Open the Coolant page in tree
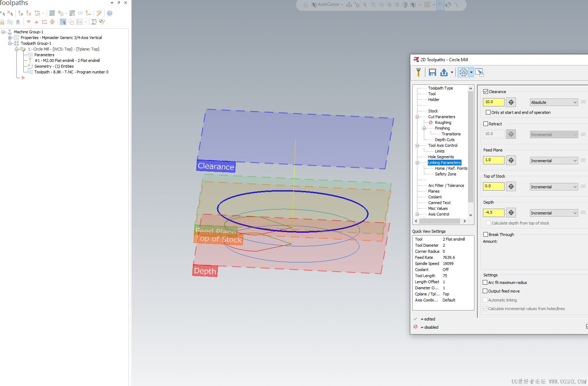Screen dimensions: 588x386 coord(435,197)
